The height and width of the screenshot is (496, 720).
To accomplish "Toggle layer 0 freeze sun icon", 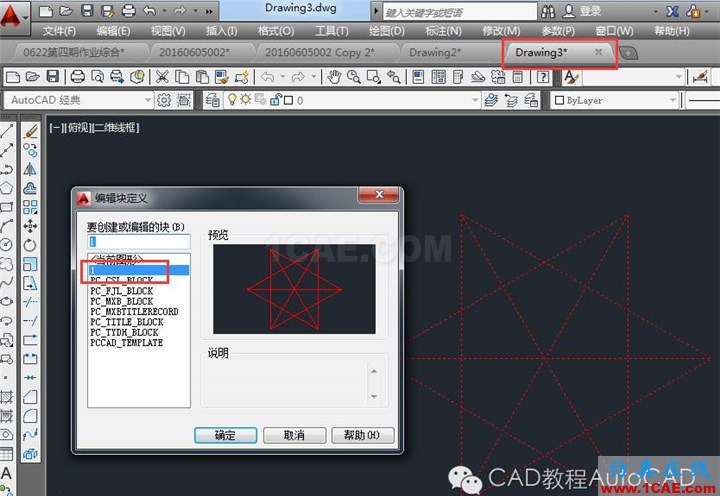I will pos(246,99).
